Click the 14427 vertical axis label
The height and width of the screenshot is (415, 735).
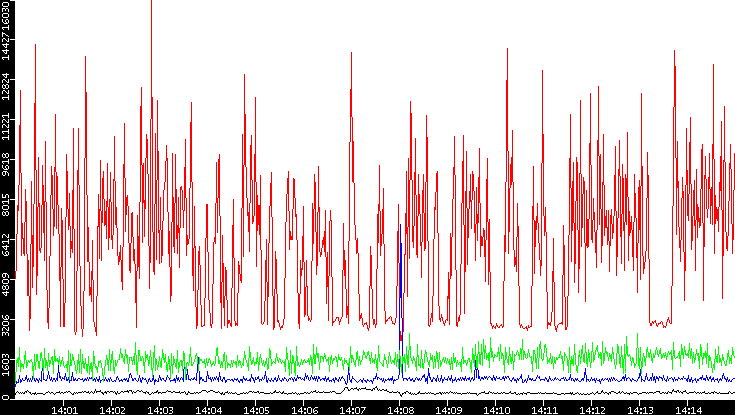tap(6, 47)
